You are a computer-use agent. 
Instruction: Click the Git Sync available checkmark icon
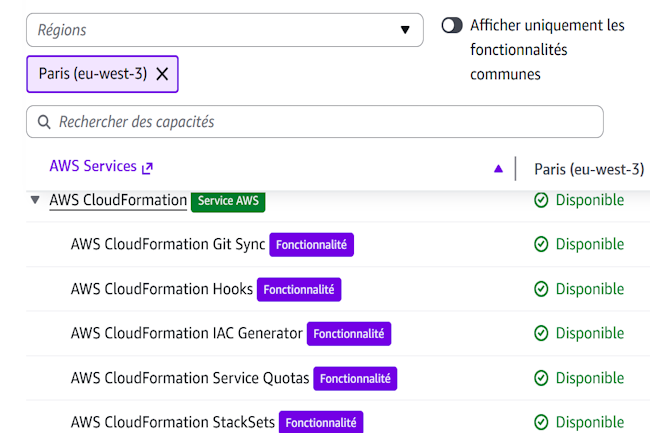(541, 244)
